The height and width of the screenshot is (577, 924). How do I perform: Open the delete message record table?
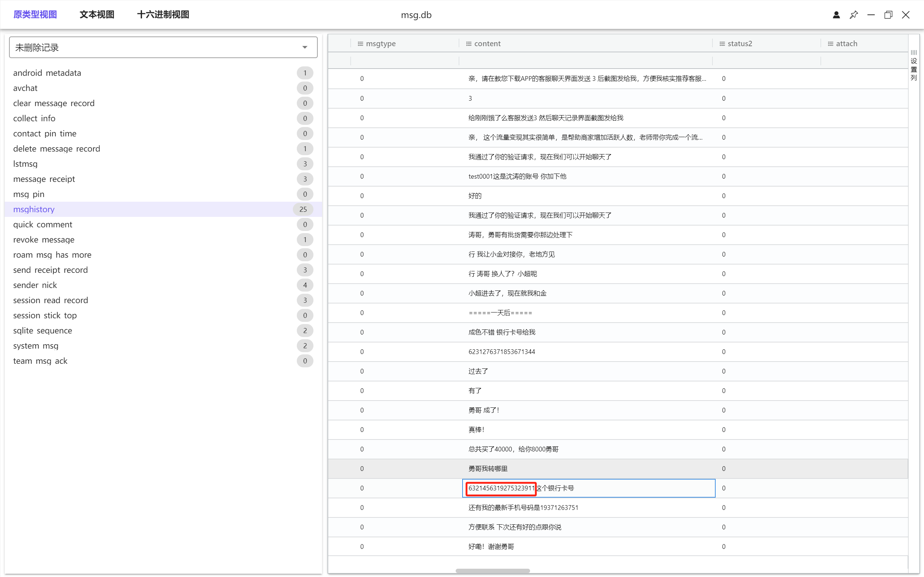57,148
